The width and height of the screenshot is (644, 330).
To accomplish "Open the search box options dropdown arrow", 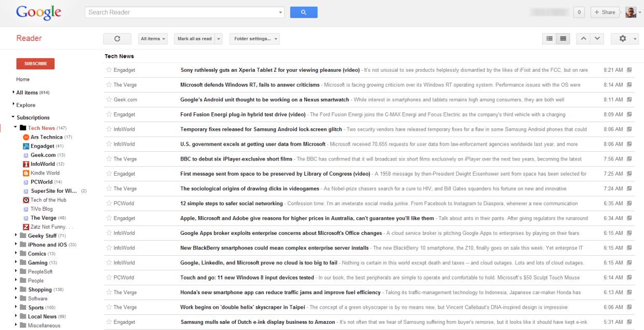I will pyautogui.click(x=281, y=12).
